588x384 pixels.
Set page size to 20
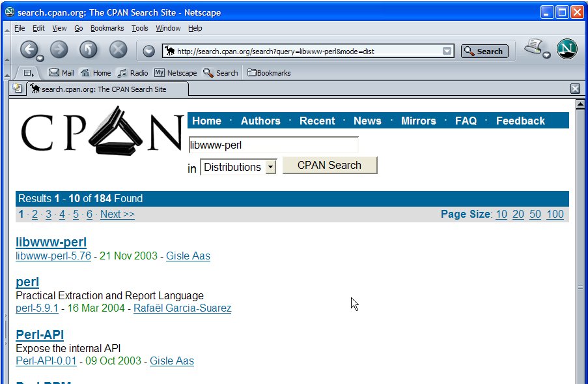[518, 214]
